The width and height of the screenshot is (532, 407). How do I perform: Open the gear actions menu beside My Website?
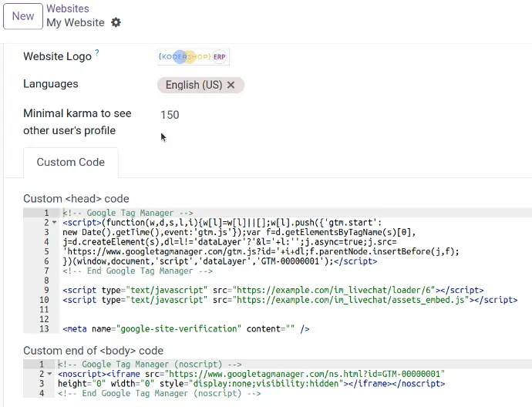[116, 22]
